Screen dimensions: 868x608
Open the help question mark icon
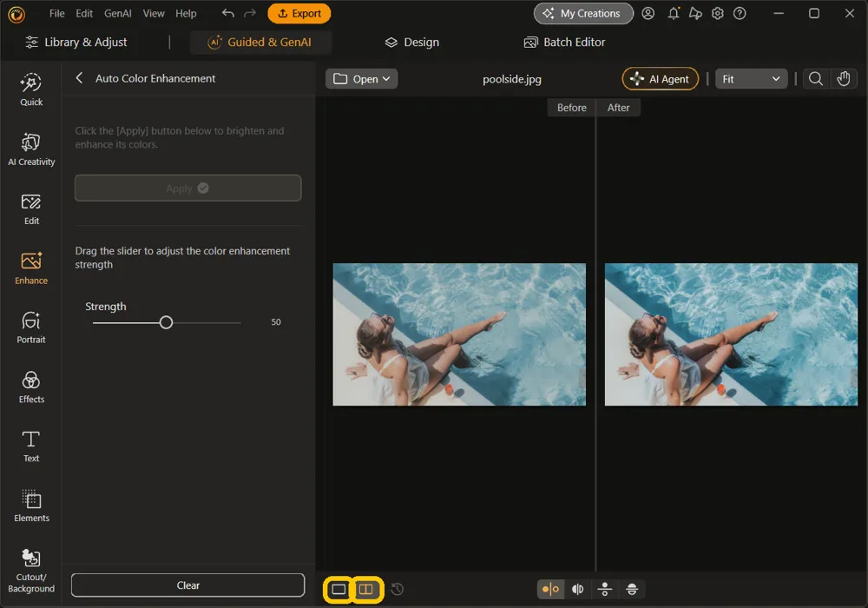coord(740,13)
